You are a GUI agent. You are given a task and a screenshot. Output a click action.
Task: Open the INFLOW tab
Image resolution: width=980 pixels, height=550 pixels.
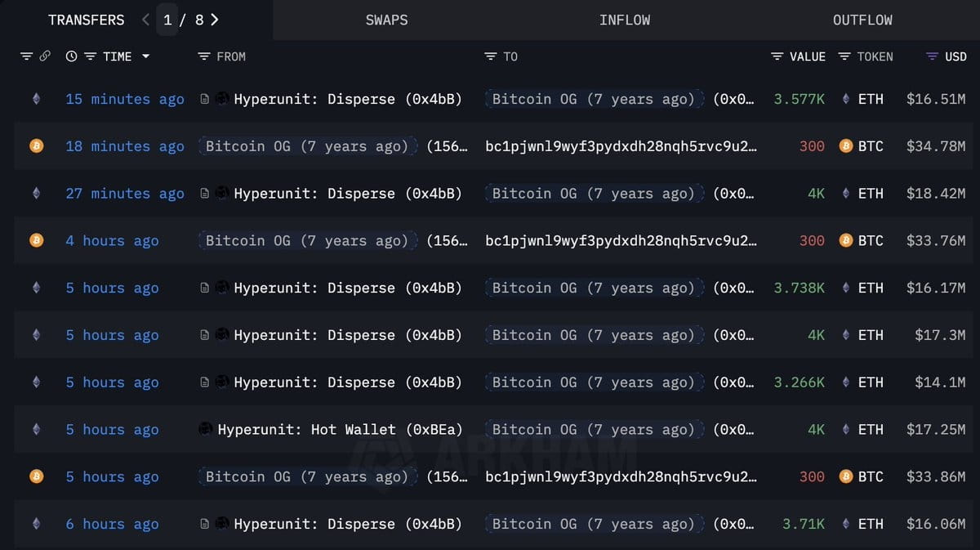(625, 20)
